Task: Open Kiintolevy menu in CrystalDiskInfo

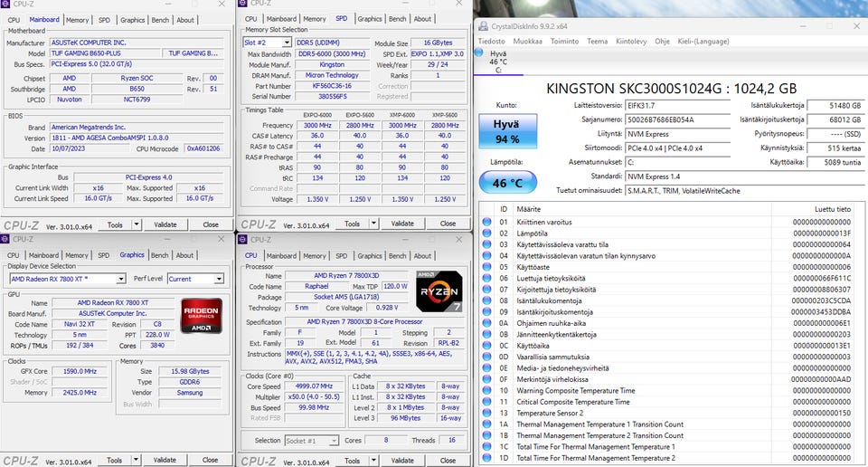Action: tap(631, 42)
